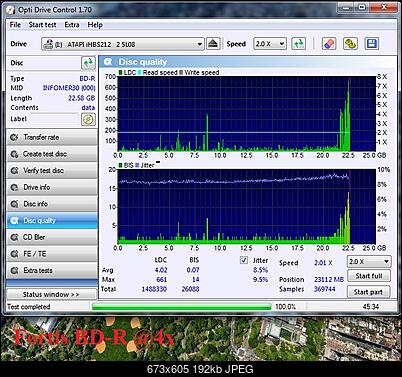Click the test progress bar at 100%
402x377 pixels.
181,306
